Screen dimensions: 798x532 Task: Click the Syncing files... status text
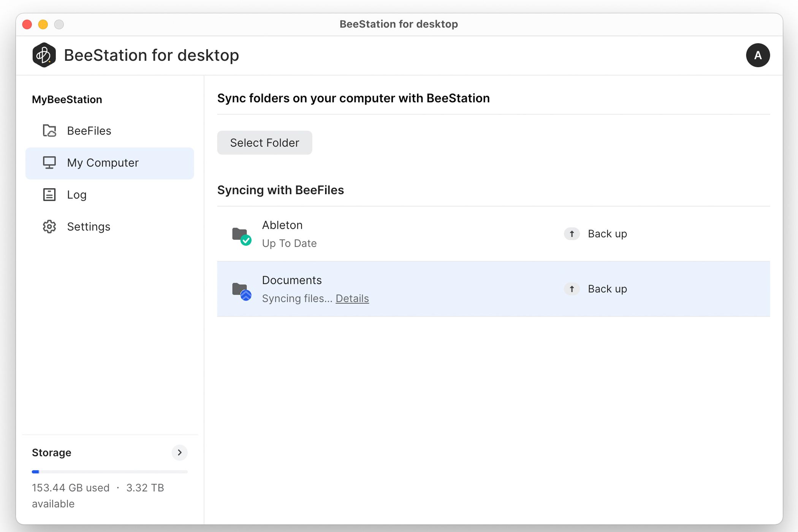pos(297,298)
